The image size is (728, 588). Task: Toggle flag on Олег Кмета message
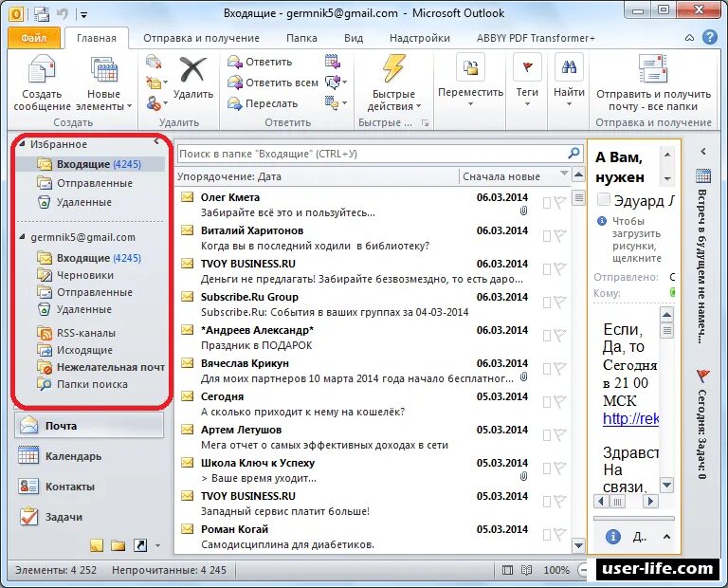(x=560, y=203)
